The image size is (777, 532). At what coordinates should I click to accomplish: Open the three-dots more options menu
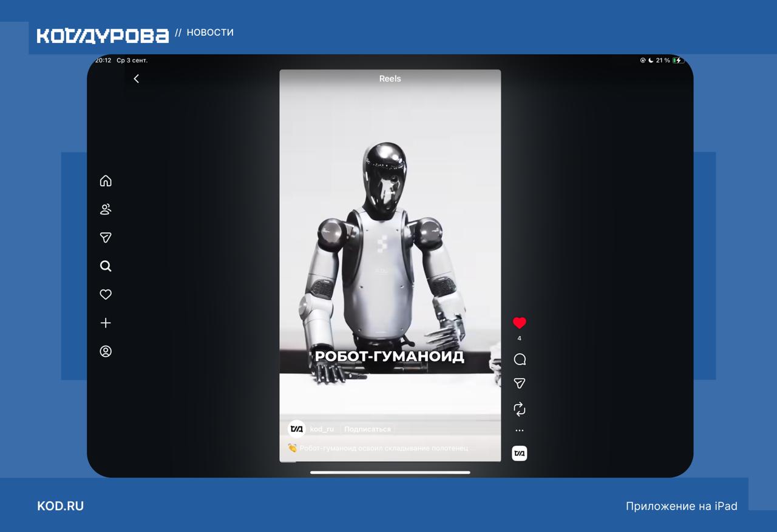pos(519,431)
